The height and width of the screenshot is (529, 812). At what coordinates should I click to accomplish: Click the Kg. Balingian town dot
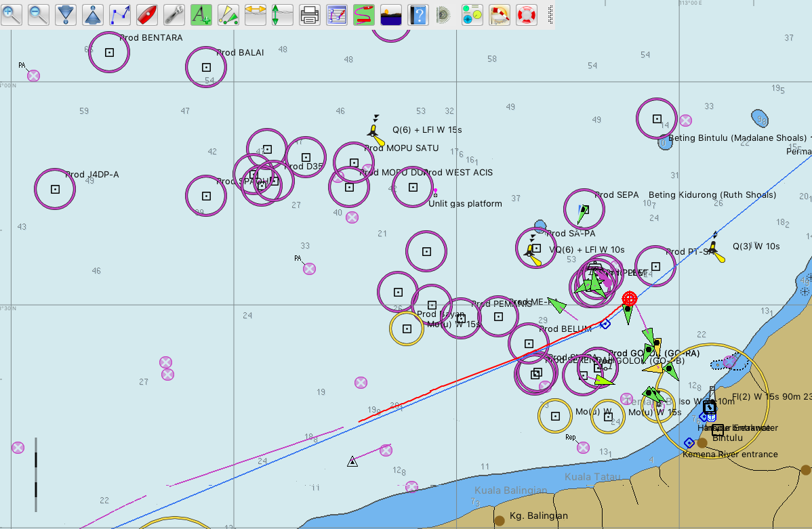click(x=500, y=521)
